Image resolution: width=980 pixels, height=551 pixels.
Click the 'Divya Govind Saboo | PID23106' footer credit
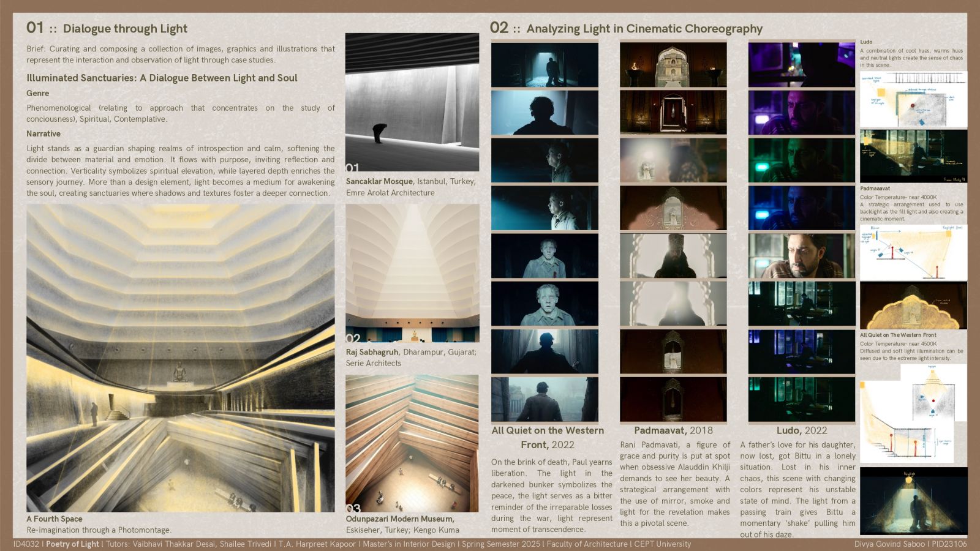click(x=910, y=544)
